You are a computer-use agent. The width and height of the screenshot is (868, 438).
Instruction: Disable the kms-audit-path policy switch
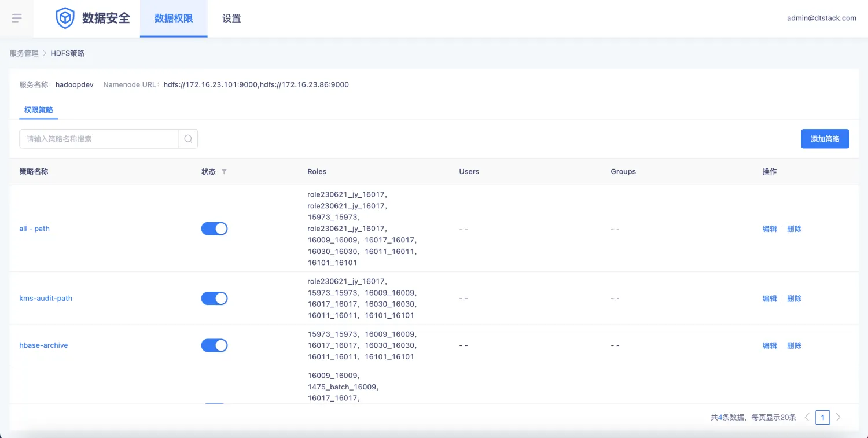pos(214,299)
